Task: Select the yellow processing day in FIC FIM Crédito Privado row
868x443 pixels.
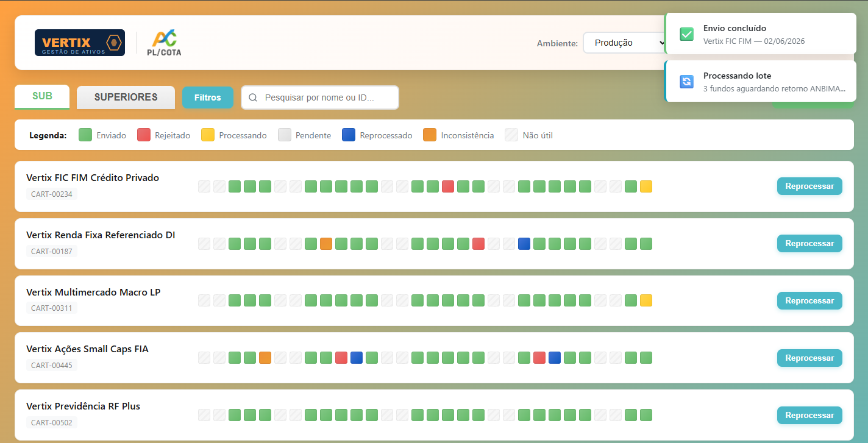Action: [x=646, y=186]
